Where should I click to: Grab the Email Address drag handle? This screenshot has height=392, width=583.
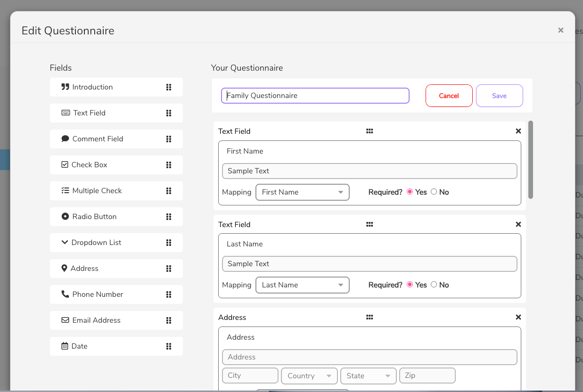[169, 320]
